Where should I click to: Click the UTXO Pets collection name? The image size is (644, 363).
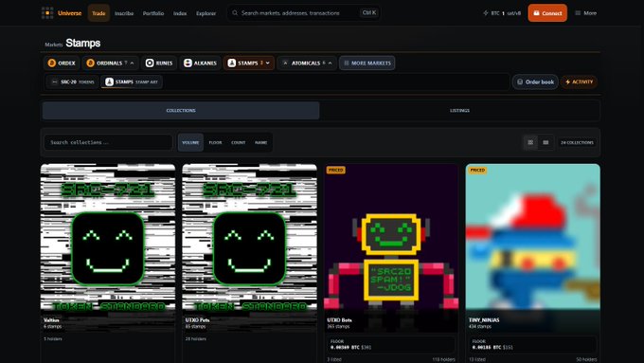(x=197, y=319)
